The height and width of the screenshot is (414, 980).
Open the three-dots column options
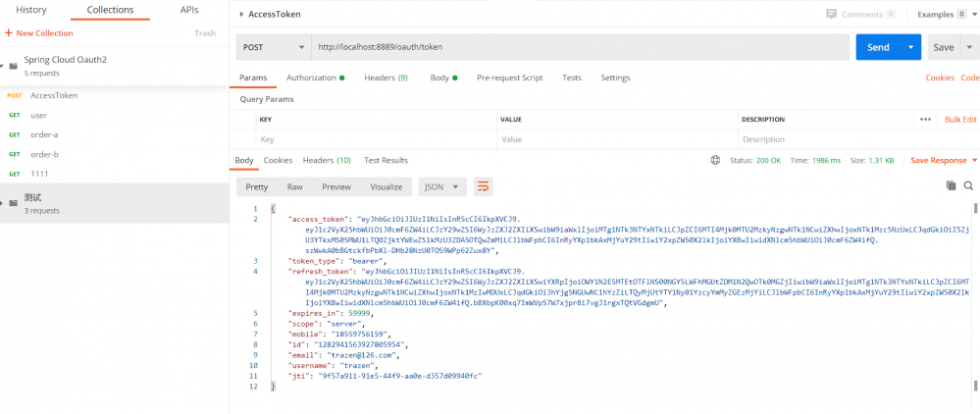tap(926, 120)
